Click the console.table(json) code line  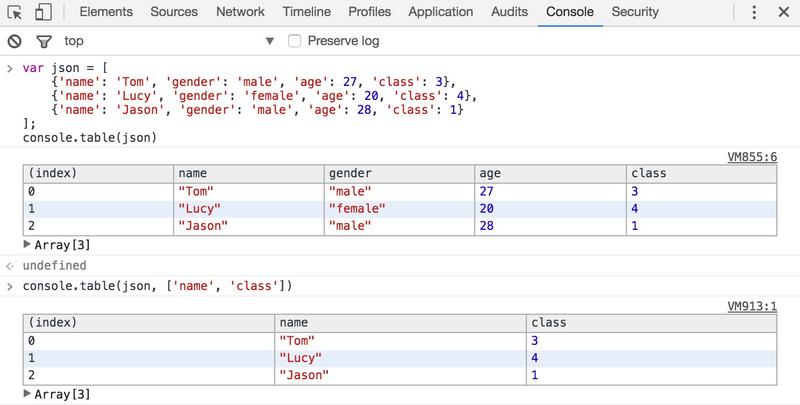[x=90, y=138]
